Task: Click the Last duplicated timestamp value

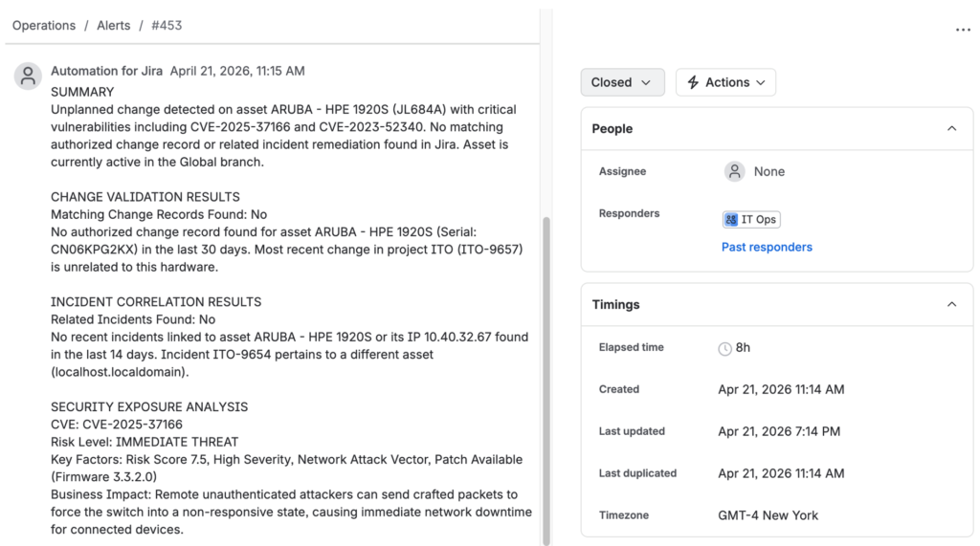Action: point(781,473)
